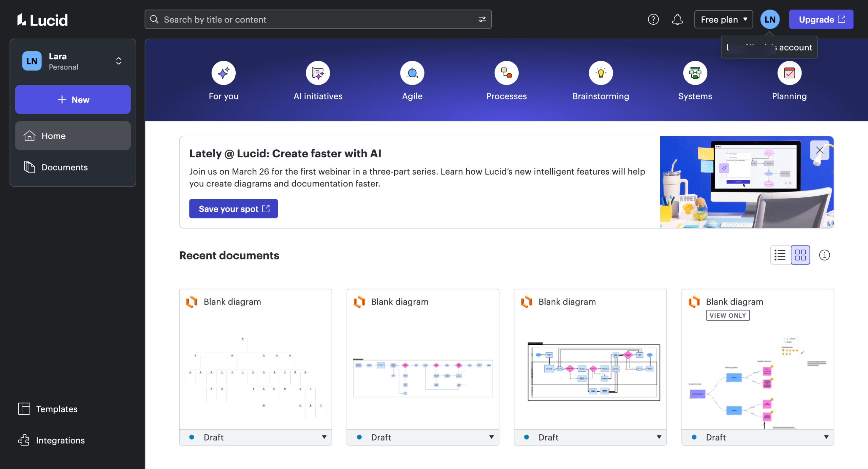Select the Agile category icon
868x469 pixels.
pyautogui.click(x=412, y=73)
